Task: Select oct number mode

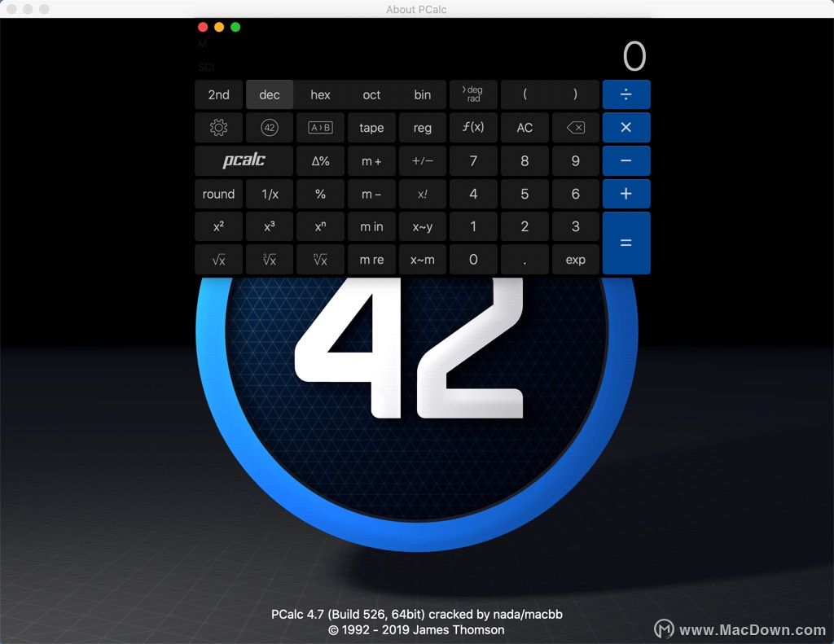Action: (x=371, y=94)
